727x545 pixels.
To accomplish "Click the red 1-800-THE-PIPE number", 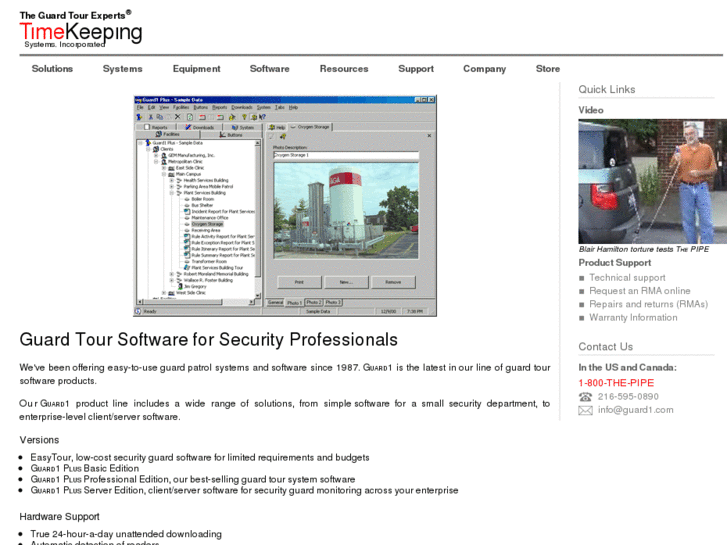I will point(616,383).
